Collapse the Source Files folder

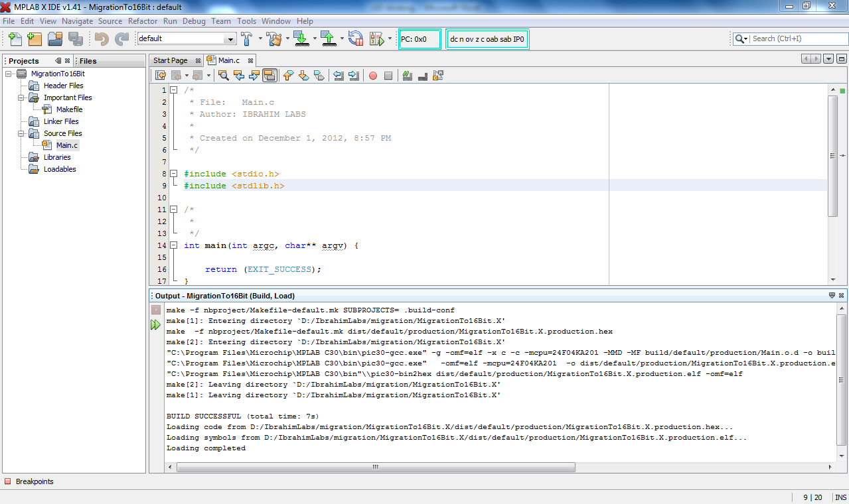20,133
